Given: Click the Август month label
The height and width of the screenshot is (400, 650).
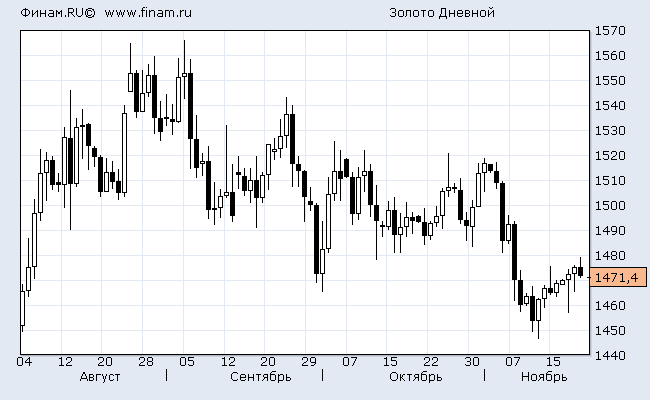Looking at the screenshot, I should pyautogui.click(x=100, y=377).
